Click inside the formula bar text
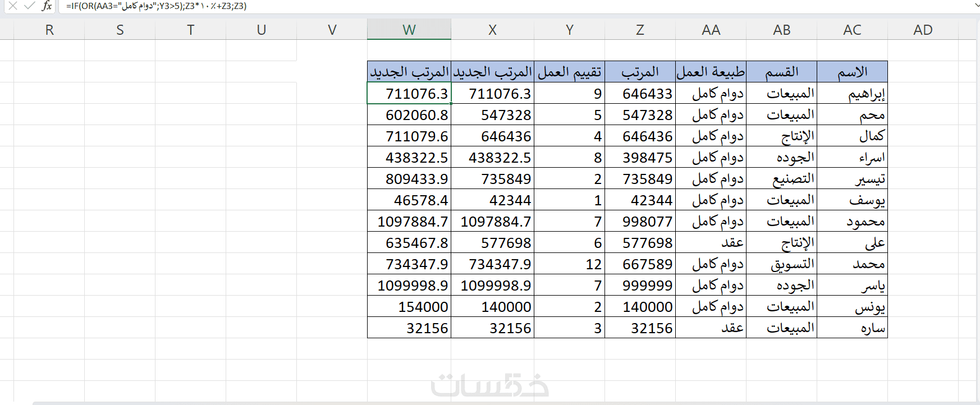The image size is (980, 405). point(156,6)
